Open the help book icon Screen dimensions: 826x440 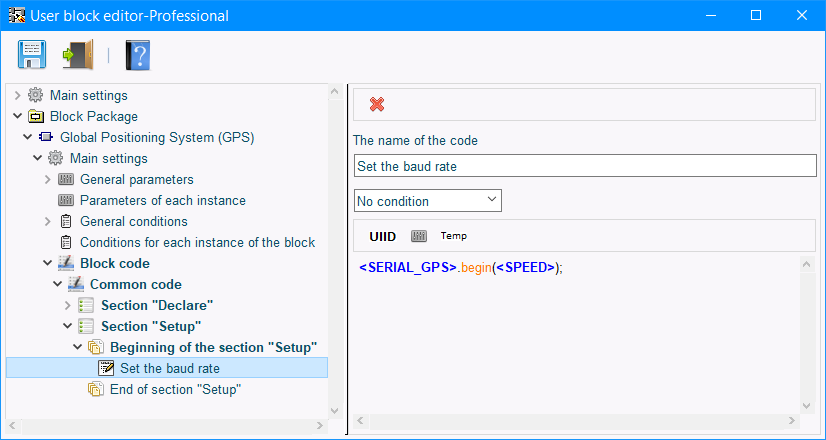point(137,55)
